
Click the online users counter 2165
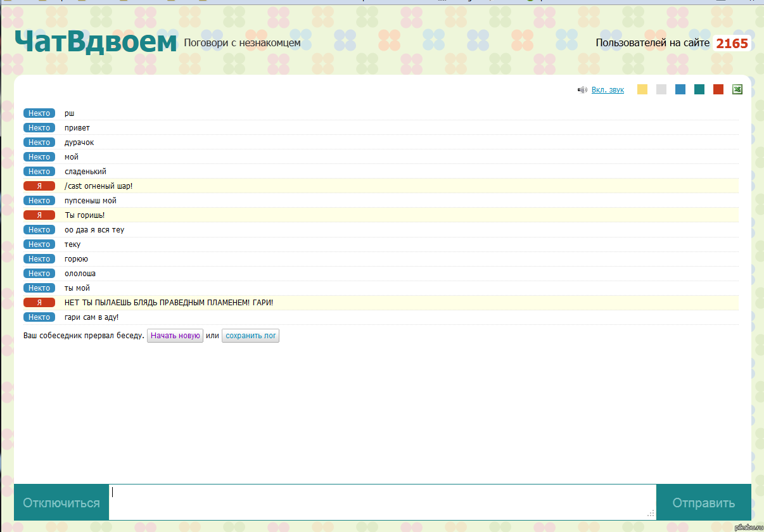(732, 44)
